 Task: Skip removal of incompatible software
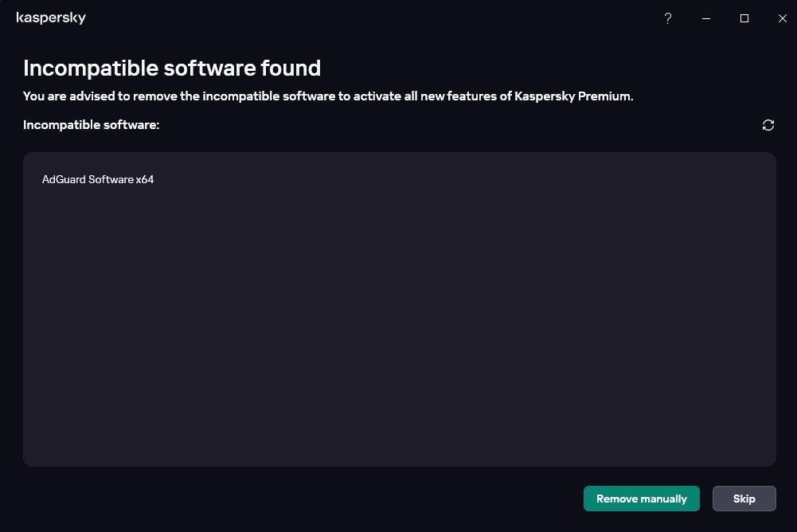(x=744, y=499)
